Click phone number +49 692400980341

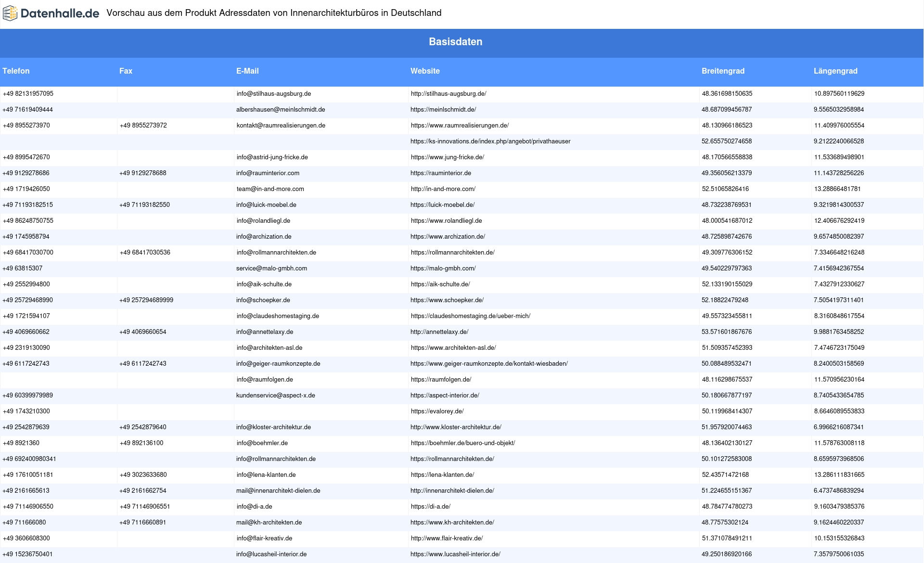[x=29, y=459]
